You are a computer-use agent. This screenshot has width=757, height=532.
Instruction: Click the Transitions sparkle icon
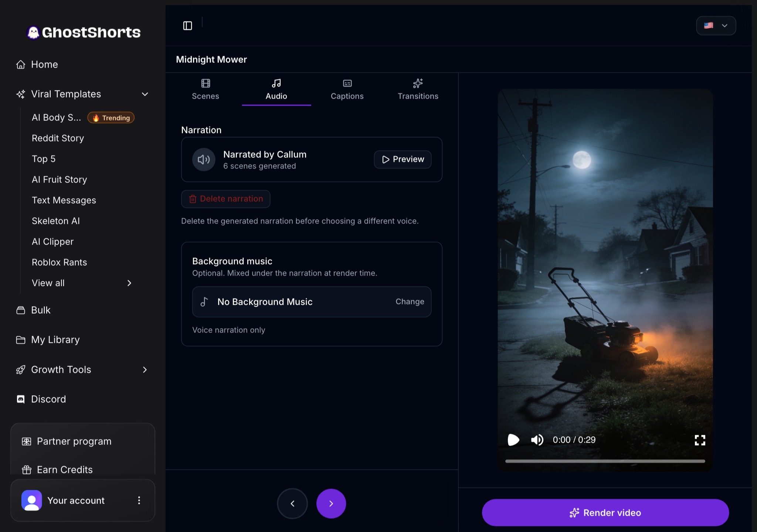click(418, 83)
